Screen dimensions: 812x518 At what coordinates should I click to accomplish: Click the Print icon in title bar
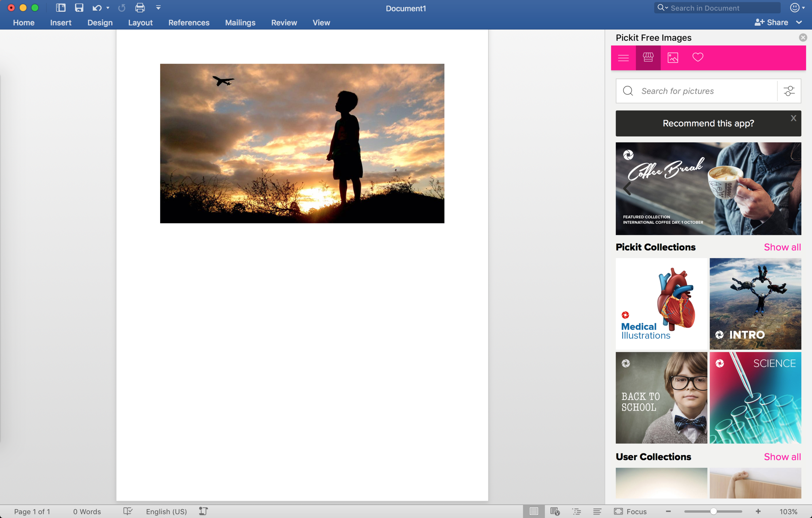point(140,8)
